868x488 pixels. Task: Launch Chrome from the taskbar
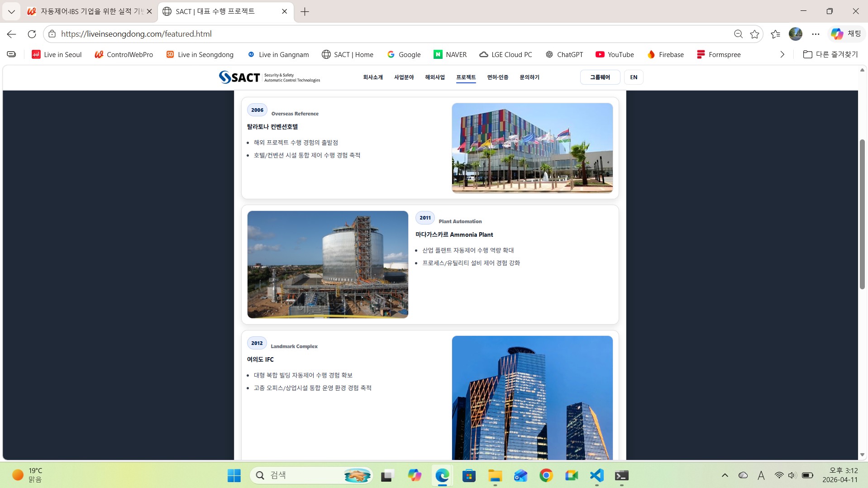tap(546, 475)
